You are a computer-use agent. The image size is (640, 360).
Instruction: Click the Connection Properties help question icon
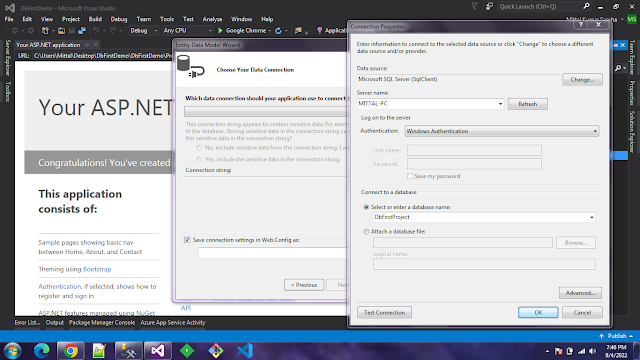[580, 25]
